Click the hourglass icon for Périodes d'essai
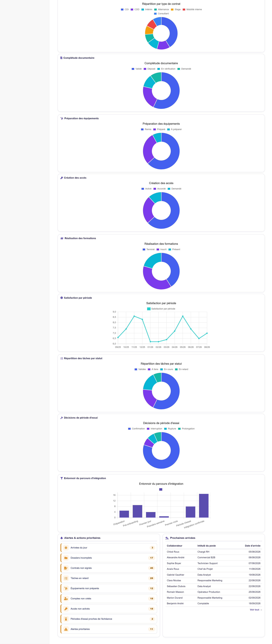Viewport: 272px width, 644px height. pos(66,619)
